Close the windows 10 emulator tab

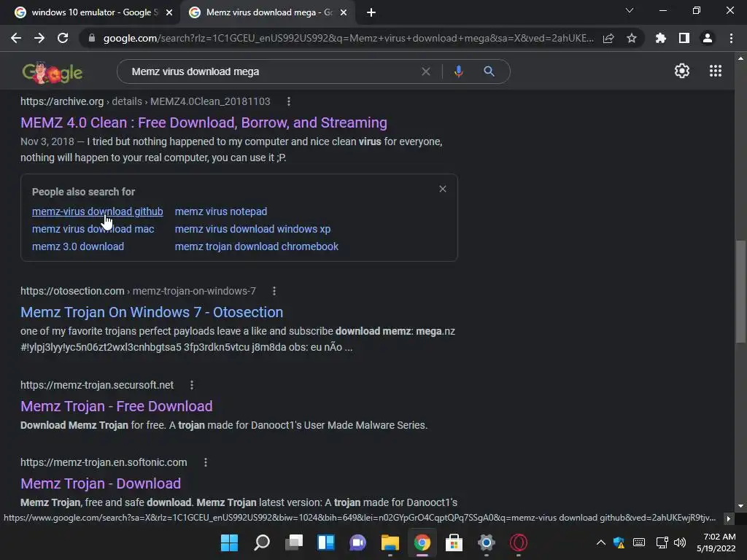(x=169, y=13)
